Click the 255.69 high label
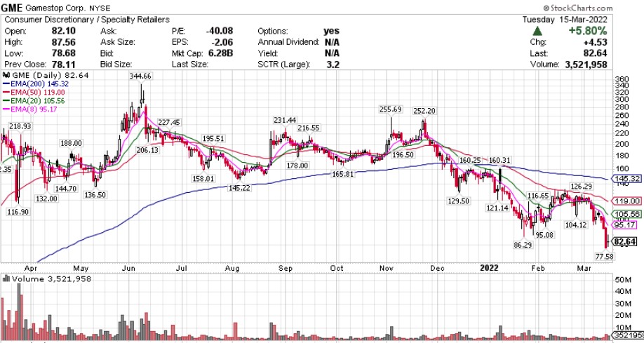This screenshot has width=644, height=343. coord(391,109)
